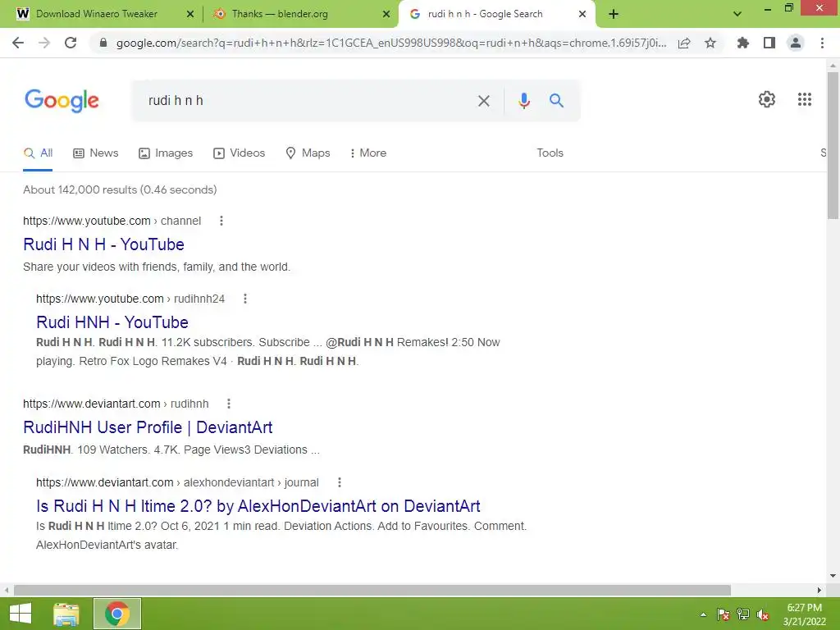Switch to Videos results

tap(239, 153)
